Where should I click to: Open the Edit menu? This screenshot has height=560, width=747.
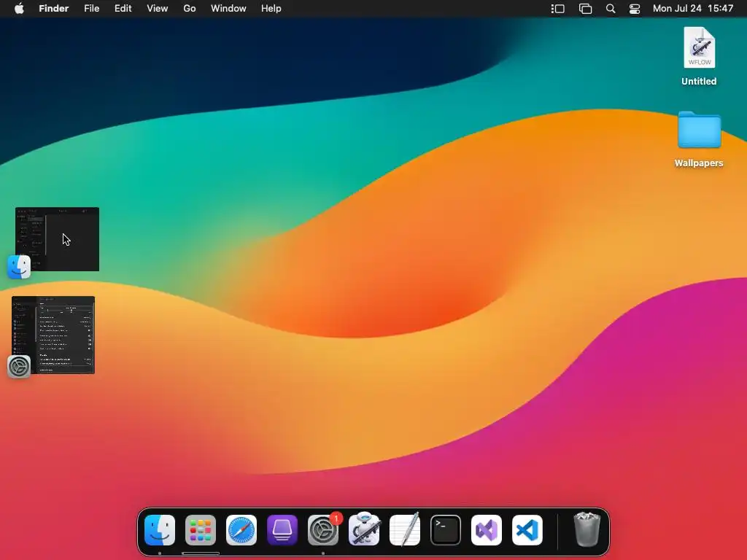tap(123, 9)
